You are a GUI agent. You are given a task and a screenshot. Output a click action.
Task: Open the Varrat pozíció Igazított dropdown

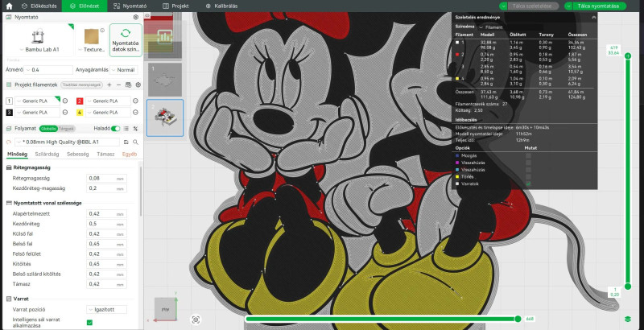(x=106, y=310)
